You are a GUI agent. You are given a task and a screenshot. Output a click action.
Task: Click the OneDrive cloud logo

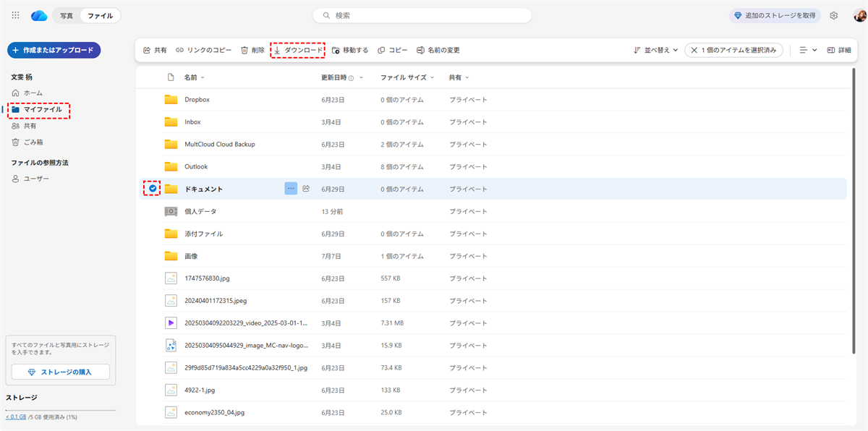click(x=39, y=15)
